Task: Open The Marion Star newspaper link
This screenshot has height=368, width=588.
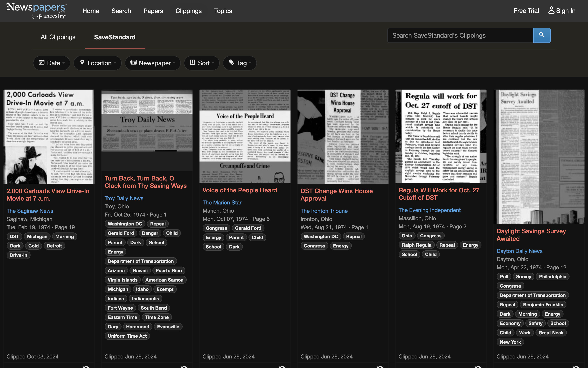Action: tap(222, 202)
